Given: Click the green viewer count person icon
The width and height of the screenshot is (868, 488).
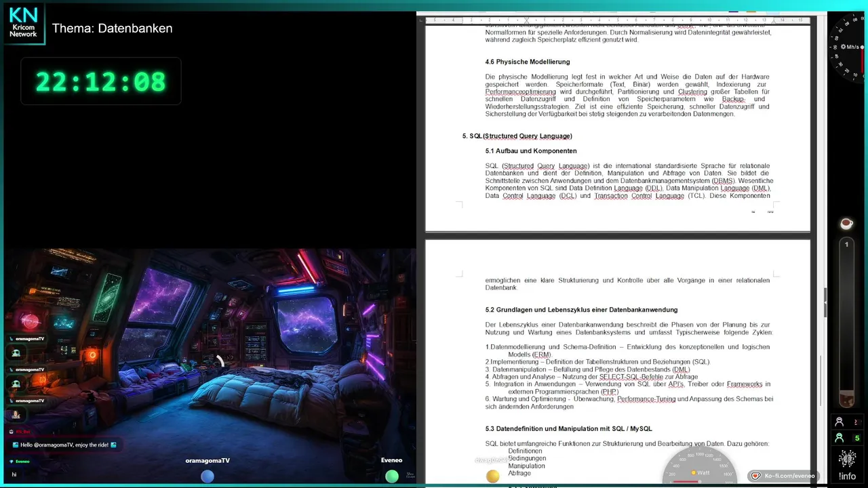Looking at the screenshot, I should pos(840,438).
